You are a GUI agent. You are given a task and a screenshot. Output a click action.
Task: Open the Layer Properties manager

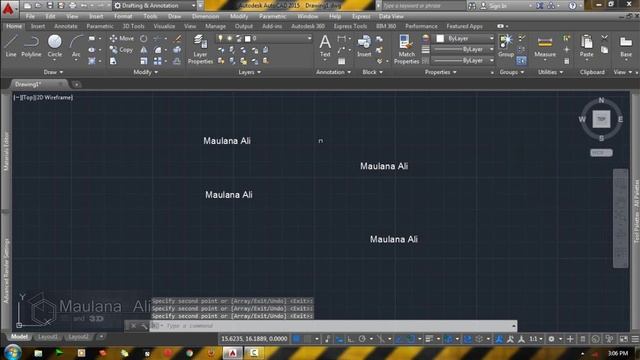pyautogui.click(x=200, y=49)
